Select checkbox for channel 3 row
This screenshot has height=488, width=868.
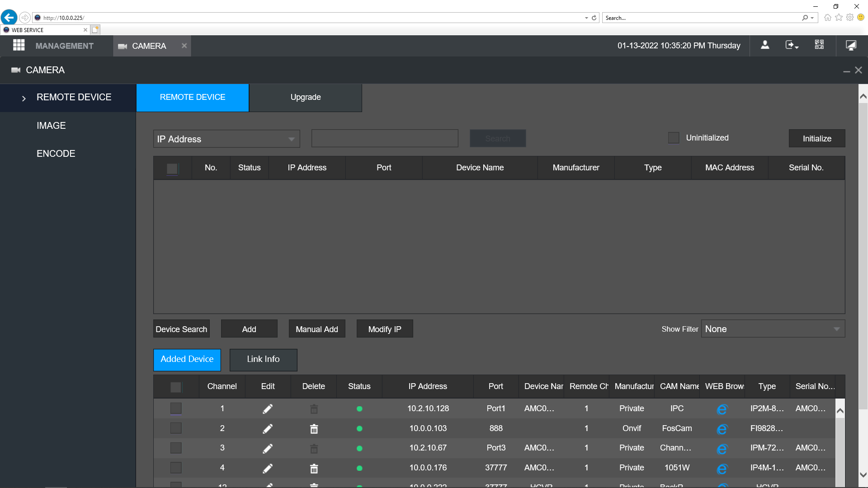click(x=176, y=448)
